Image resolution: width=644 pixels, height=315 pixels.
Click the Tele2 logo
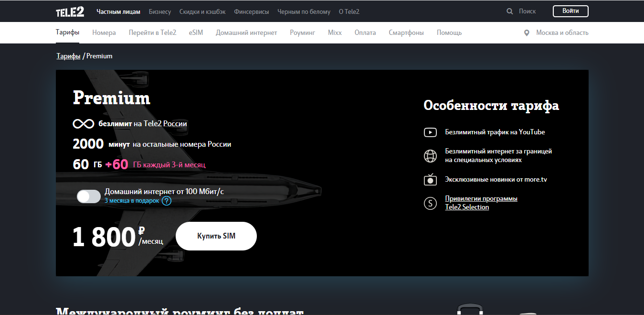tap(70, 11)
